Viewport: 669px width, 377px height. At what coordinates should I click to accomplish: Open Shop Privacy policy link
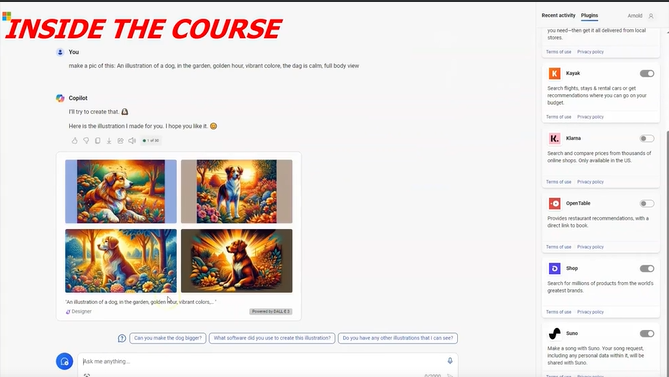click(590, 312)
